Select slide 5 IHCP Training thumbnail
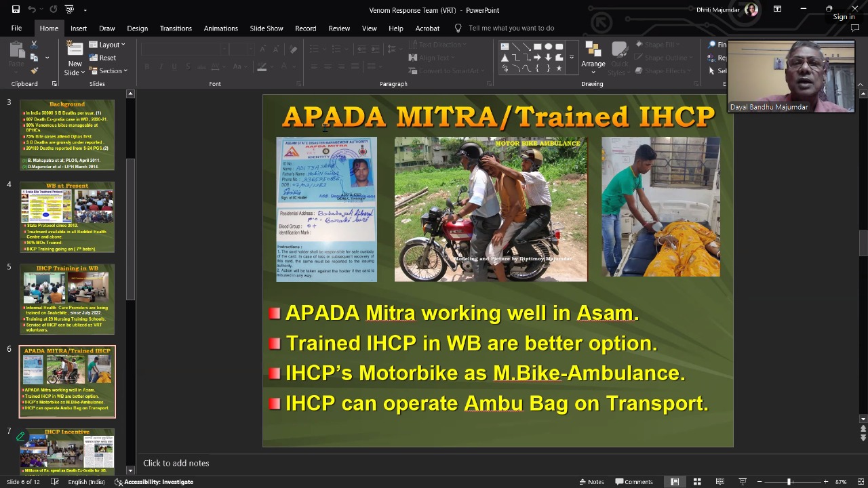The height and width of the screenshot is (488, 868). pos(67,299)
